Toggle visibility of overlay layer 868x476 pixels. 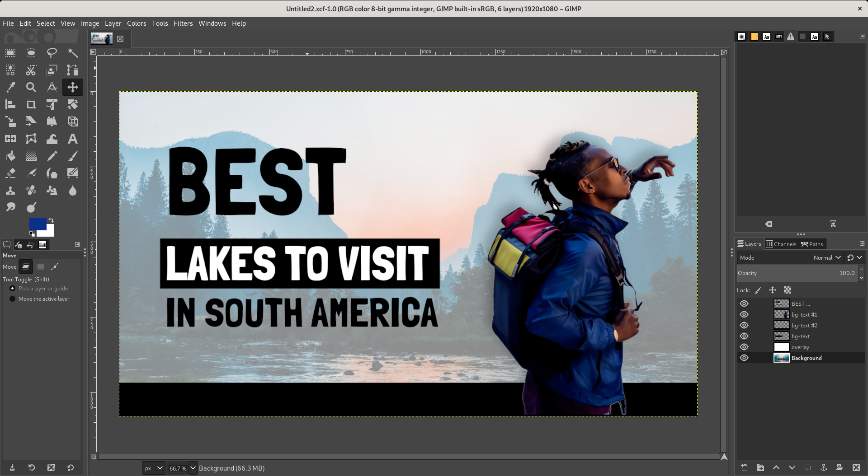coord(744,347)
